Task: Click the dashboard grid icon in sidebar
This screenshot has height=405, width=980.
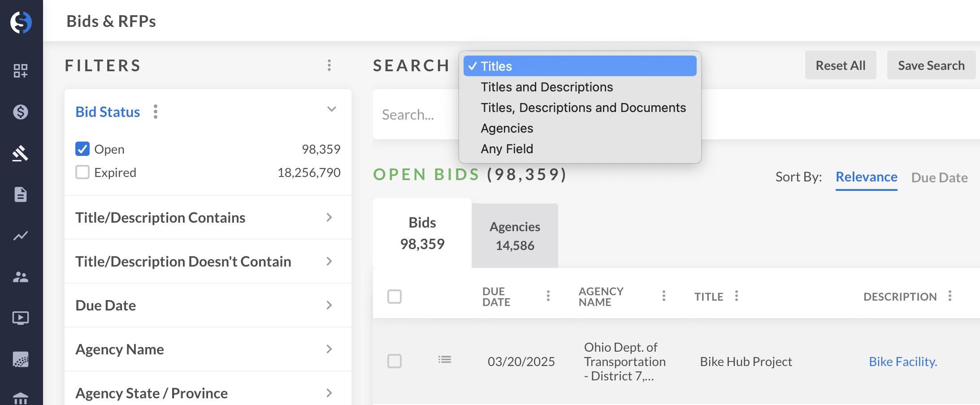Action: [x=21, y=70]
